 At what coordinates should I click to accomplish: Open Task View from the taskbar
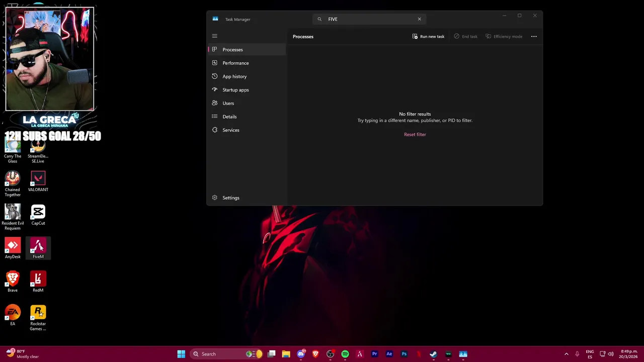click(x=271, y=354)
